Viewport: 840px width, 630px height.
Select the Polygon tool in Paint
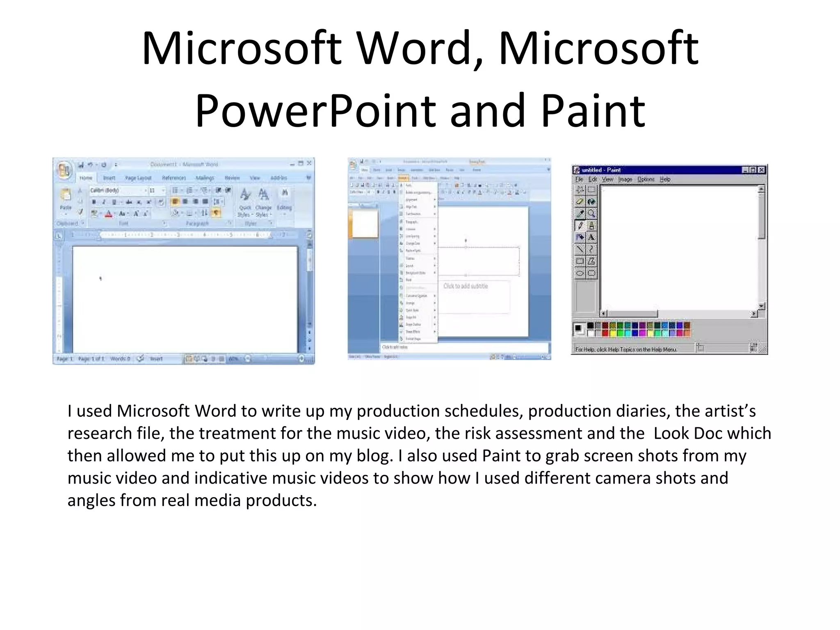(591, 261)
